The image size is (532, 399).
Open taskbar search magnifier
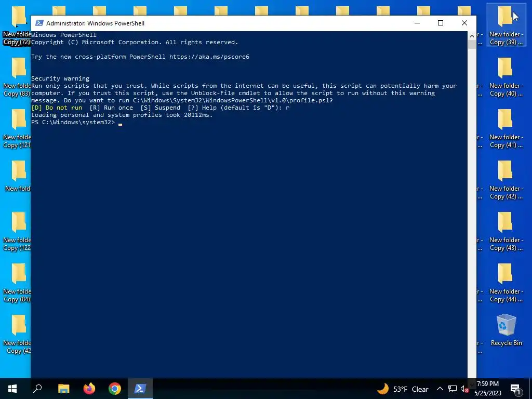37,389
